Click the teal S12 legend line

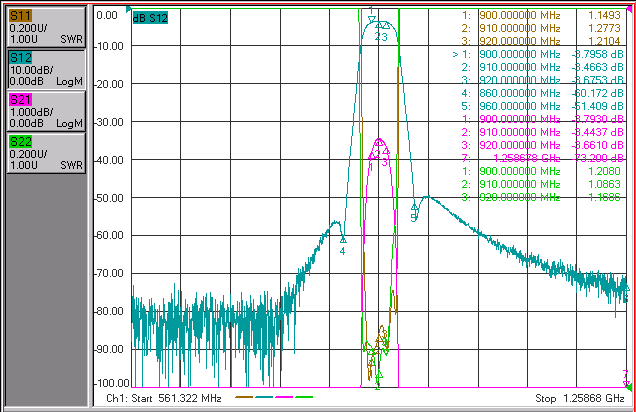[264, 397]
